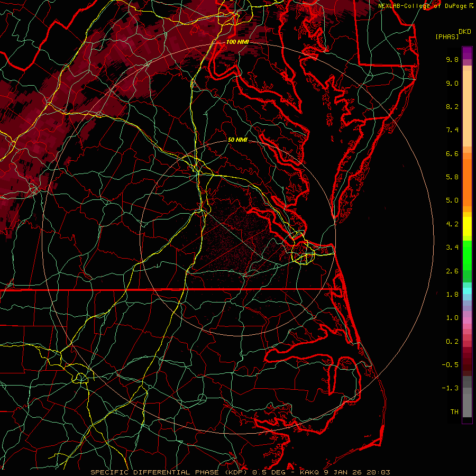Click the 9.8 scale value

tap(452, 60)
